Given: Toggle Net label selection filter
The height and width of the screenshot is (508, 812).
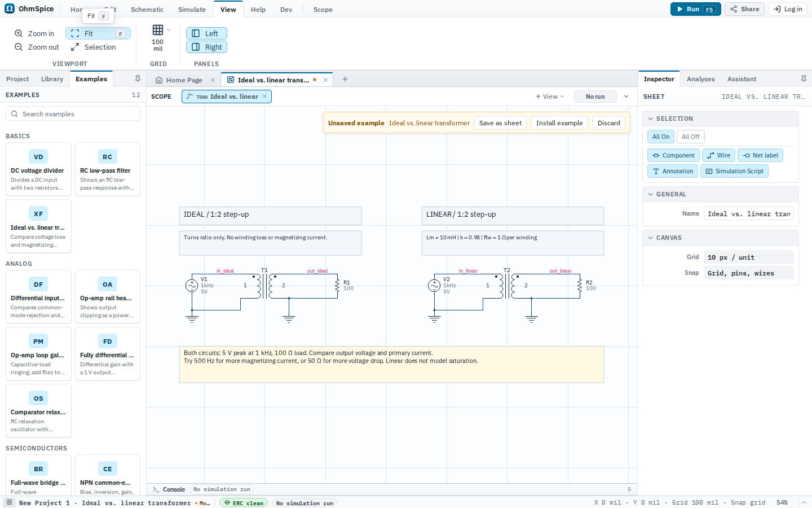Looking at the screenshot, I should 760,155.
